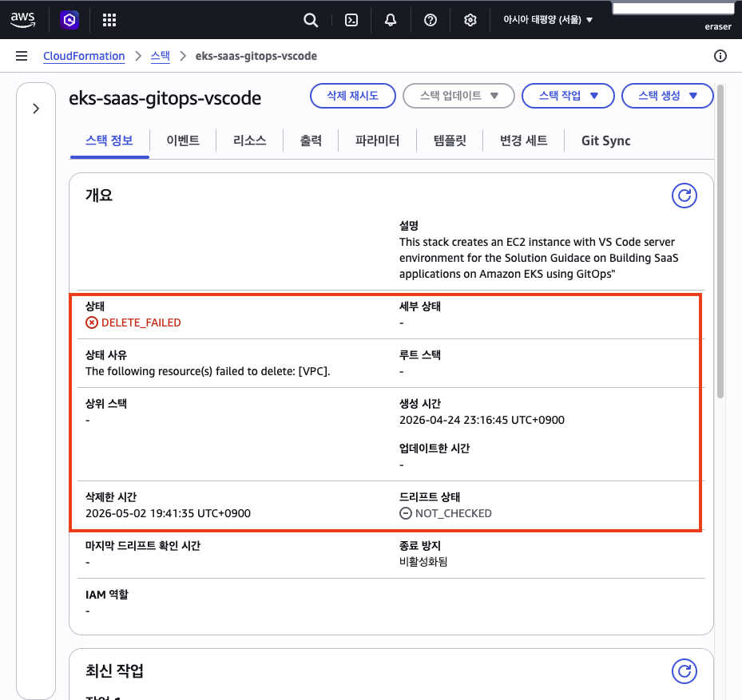Switch to the 파라미터 tab
Screen dimensions: 742x700
coord(377,140)
